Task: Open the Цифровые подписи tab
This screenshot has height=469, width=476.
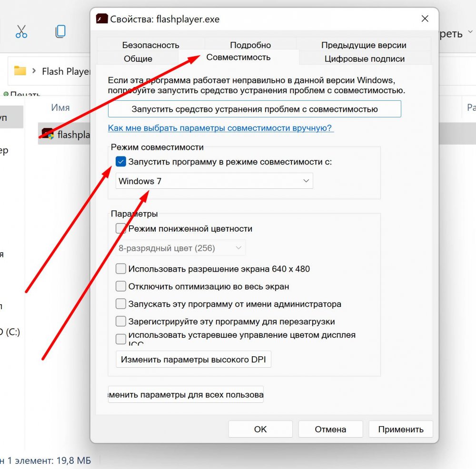Action: [364, 59]
